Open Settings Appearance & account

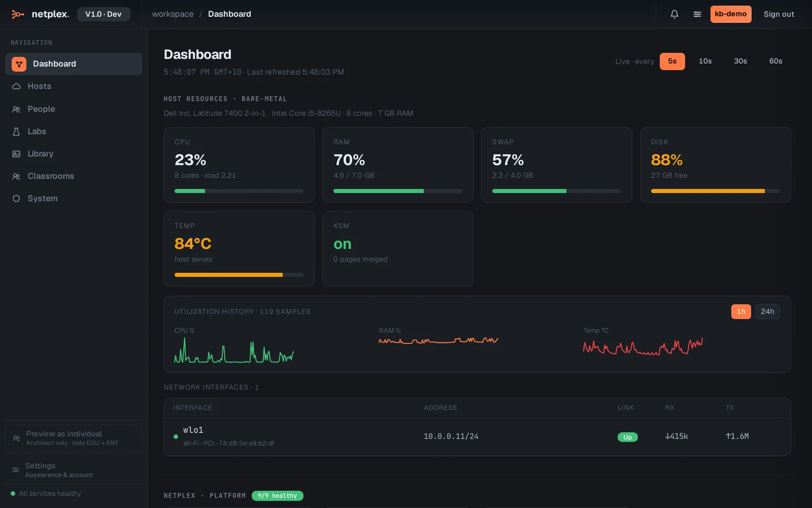point(74,470)
